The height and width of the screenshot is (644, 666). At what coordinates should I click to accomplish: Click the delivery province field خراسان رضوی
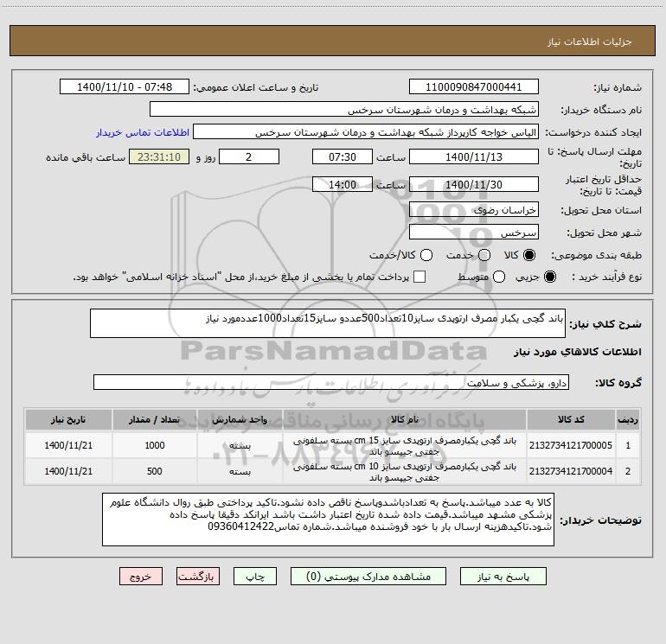pyautogui.click(x=474, y=209)
